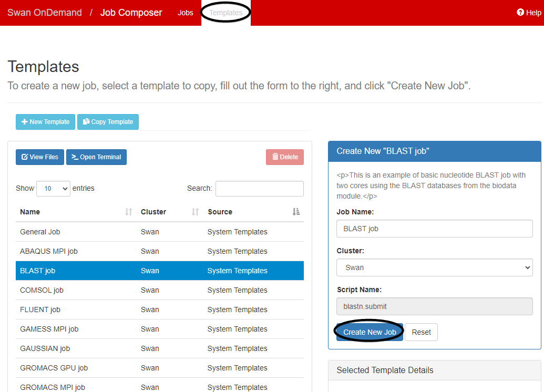Viewport: 544px width, 392px height.
Task: Switch to the Jobs tab
Action: pos(185,13)
